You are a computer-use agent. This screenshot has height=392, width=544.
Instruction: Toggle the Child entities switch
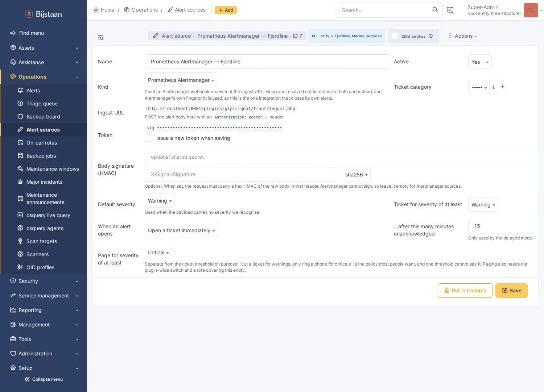coord(395,36)
